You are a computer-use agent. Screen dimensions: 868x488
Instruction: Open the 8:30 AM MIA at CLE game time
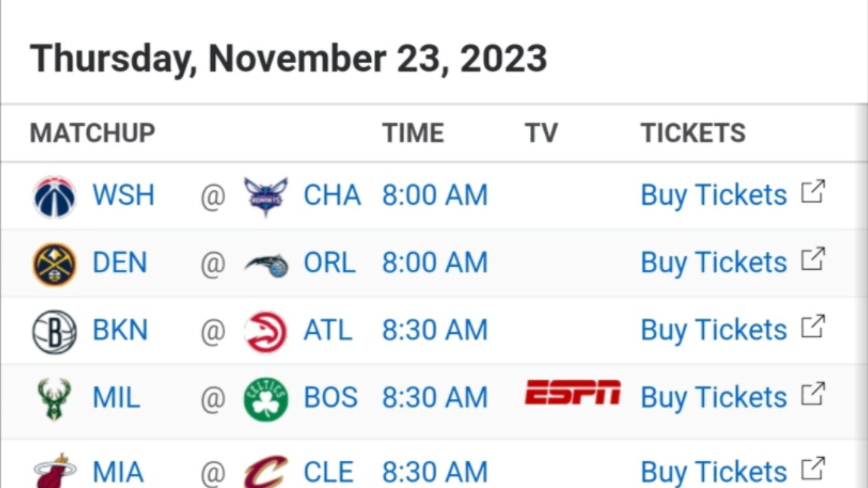pyautogui.click(x=435, y=472)
